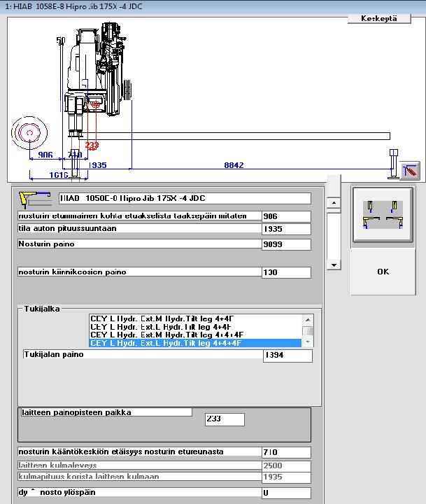Click the blue 906 dimension in drawing

45,155
